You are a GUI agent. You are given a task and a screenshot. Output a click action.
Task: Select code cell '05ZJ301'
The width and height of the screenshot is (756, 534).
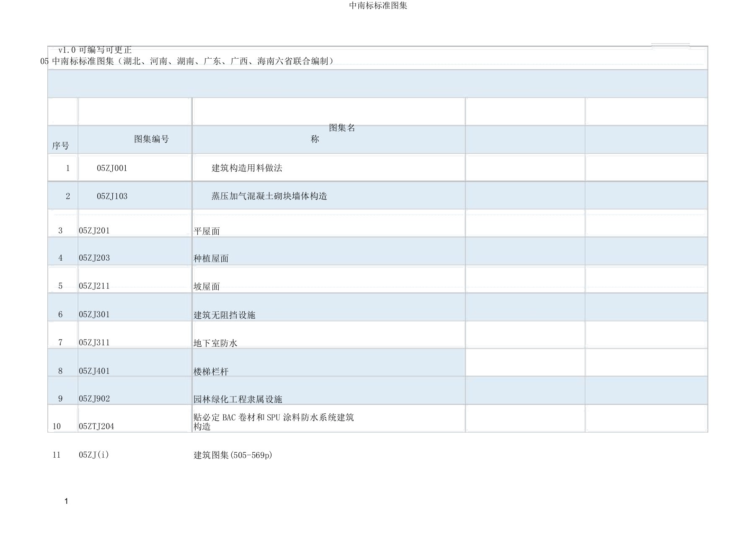point(94,314)
